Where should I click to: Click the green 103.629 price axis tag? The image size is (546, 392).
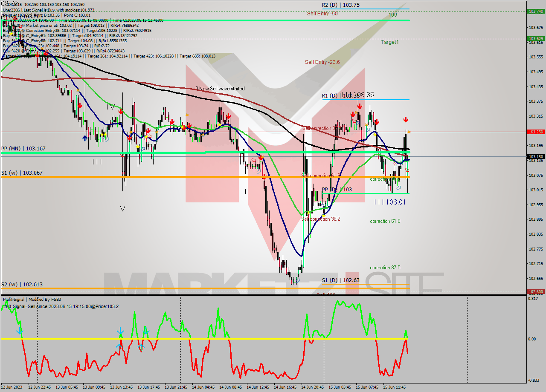click(x=536, y=38)
